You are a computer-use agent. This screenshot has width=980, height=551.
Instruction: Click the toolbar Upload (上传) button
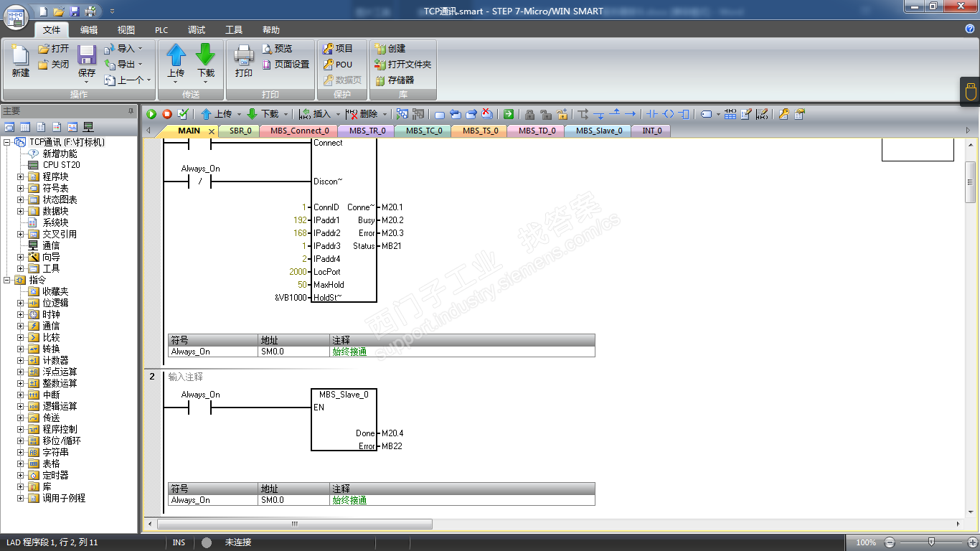[218, 114]
